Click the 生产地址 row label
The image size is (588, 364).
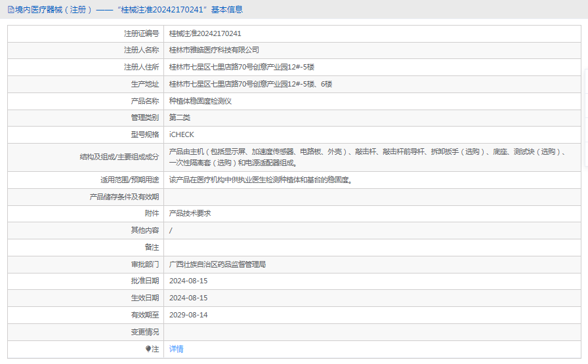coord(145,84)
